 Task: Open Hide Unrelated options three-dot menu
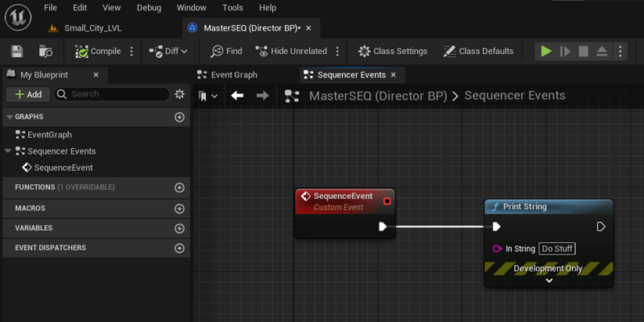[x=337, y=52]
